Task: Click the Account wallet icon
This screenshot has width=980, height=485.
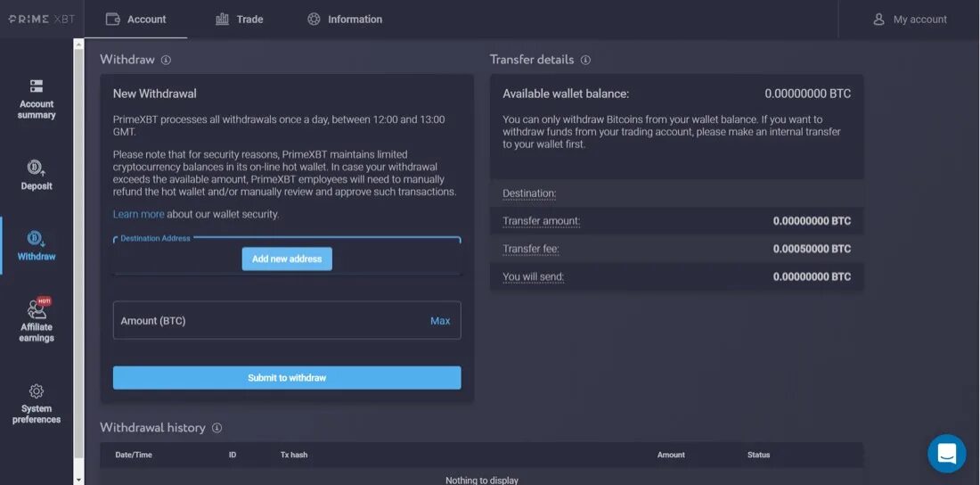Action: (x=112, y=20)
